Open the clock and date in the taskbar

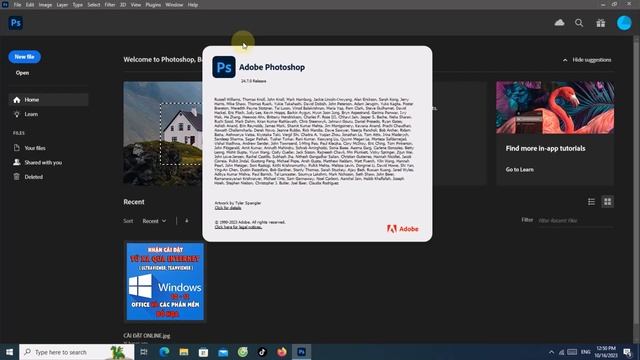(605, 352)
